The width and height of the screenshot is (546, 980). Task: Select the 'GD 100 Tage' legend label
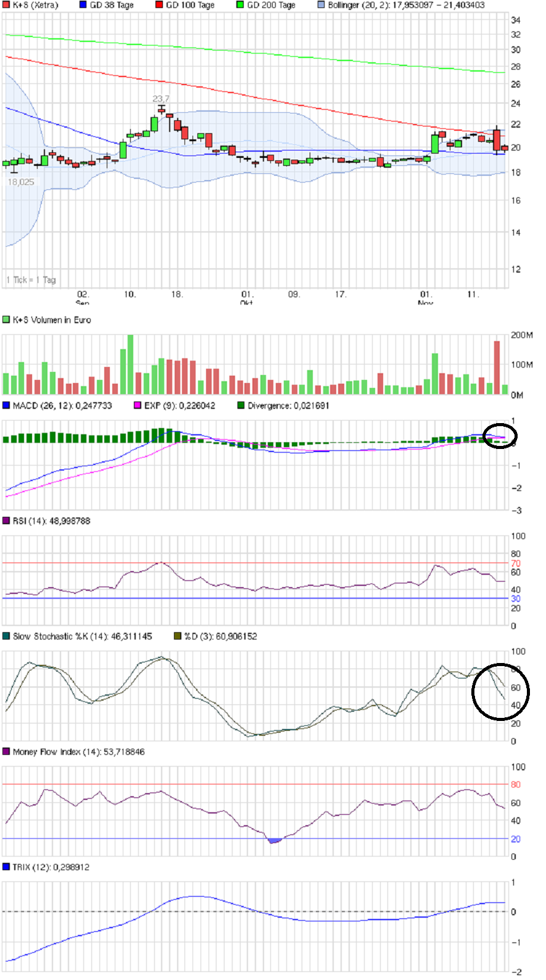(190, 5)
